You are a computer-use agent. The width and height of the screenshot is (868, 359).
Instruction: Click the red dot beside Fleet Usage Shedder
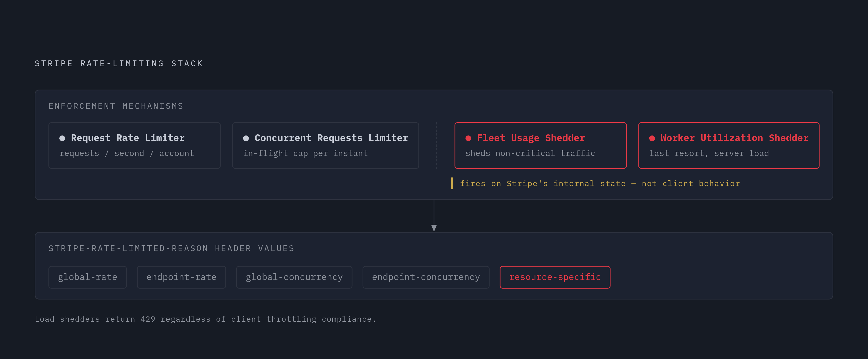coord(468,138)
